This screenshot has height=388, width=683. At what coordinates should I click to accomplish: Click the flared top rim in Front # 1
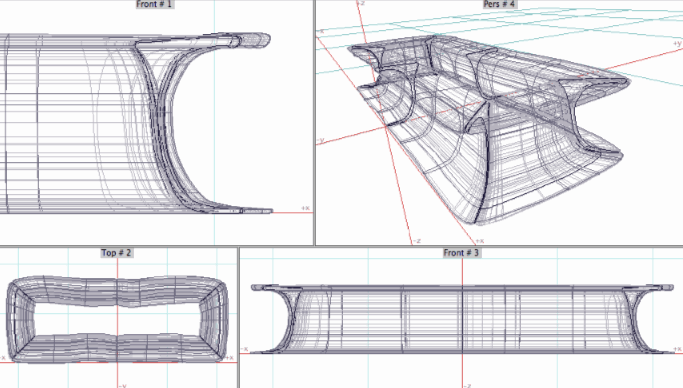pyautogui.click(x=203, y=40)
